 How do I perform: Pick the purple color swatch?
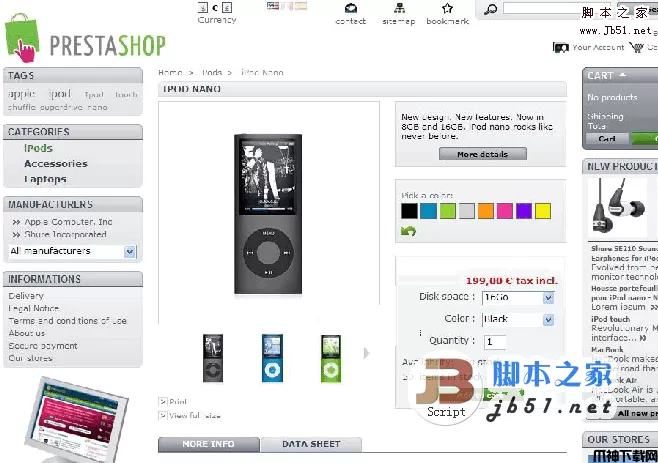point(524,211)
